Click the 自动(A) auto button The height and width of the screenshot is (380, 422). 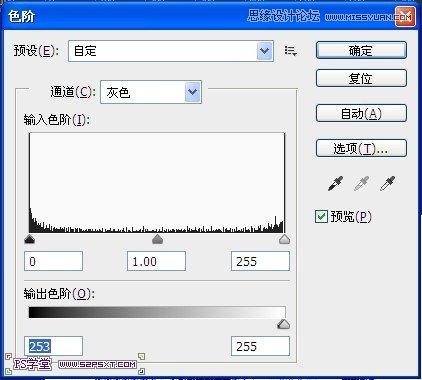[361, 113]
